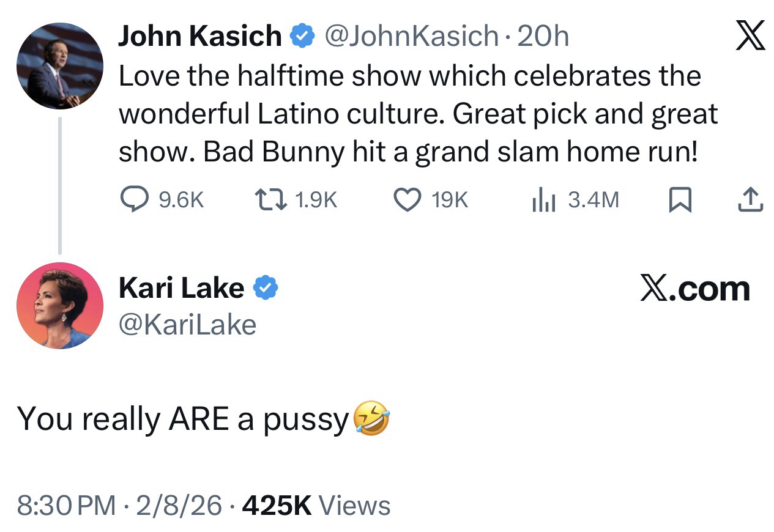Tap the share icon on Kasich's tweet

(x=751, y=200)
